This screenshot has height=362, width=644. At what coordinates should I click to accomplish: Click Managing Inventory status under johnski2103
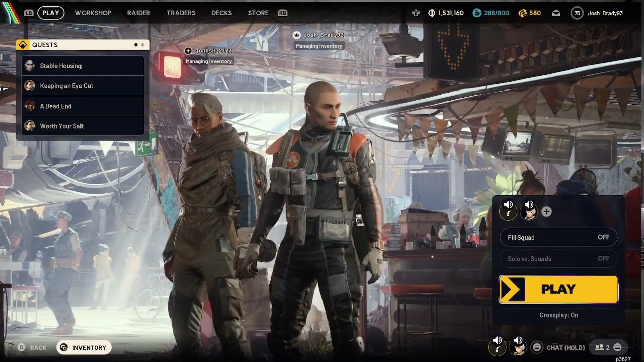pos(209,61)
